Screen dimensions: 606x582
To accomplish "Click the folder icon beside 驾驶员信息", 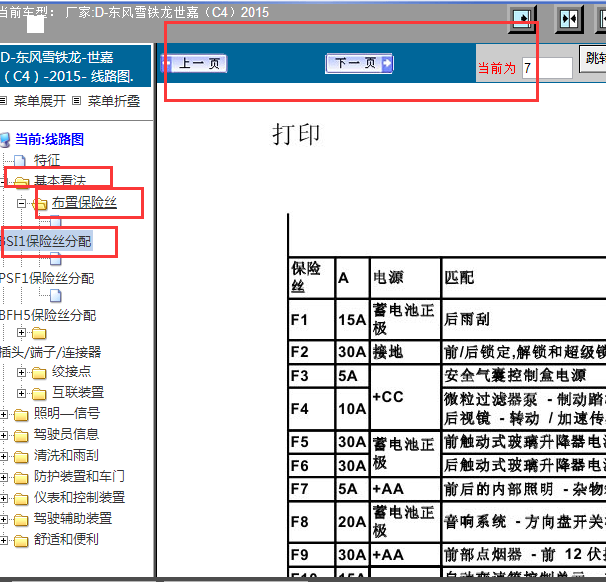I will (x=21, y=436).
